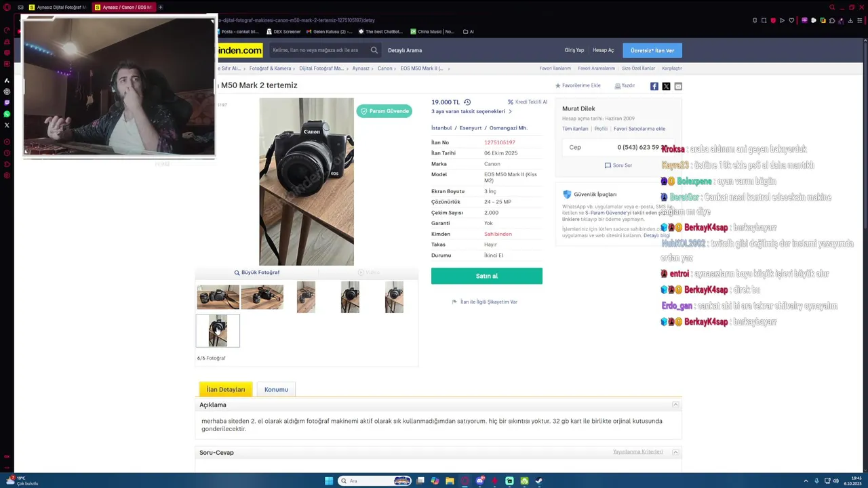Screen dimensions: 868x488
Task: Open the browser downloads icon
Action: pos(850,20)
